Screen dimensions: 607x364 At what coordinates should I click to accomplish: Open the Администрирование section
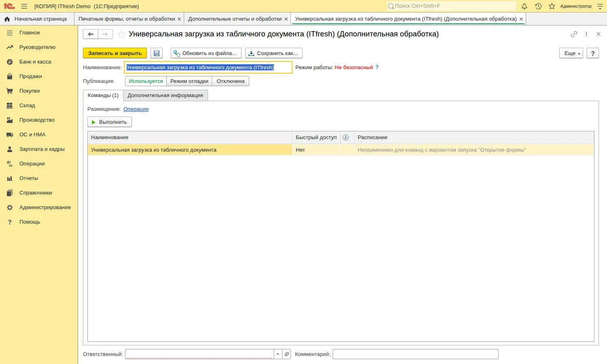(x=45, y=208)
